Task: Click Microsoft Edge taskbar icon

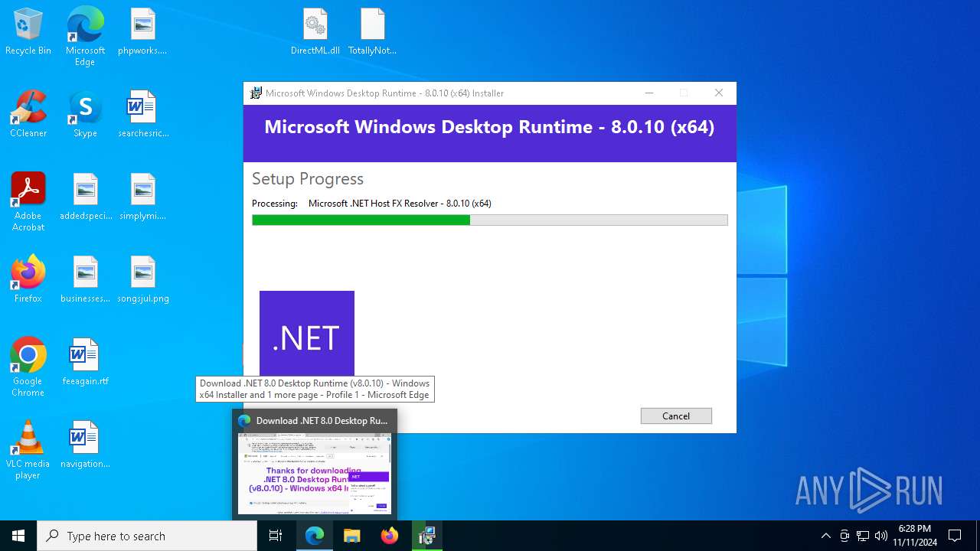Action: (315, 536)
